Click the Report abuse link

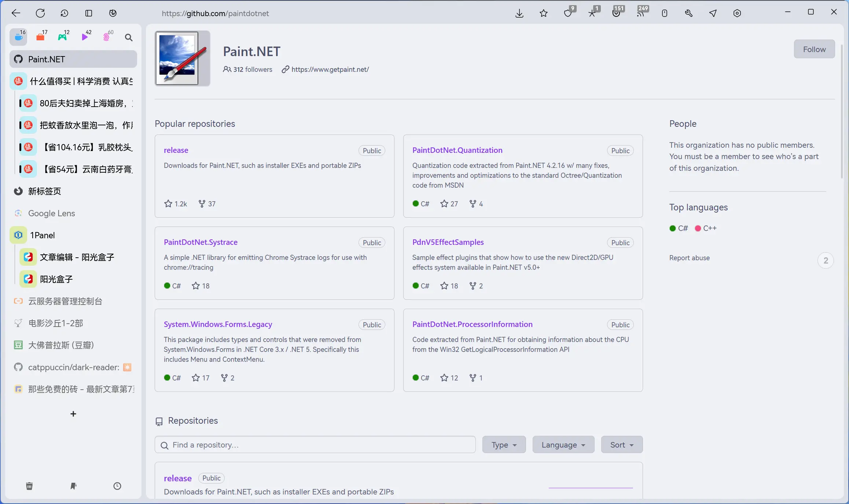click(689, 258)
